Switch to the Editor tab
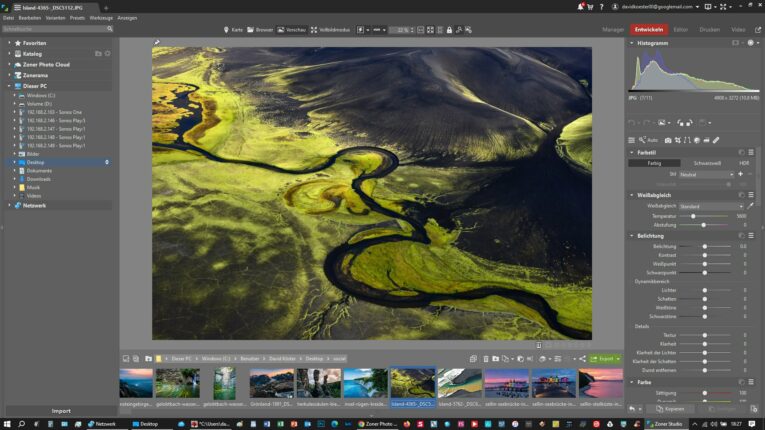The height and width of the screenshot is (430, 765). (x=680, y=30)
